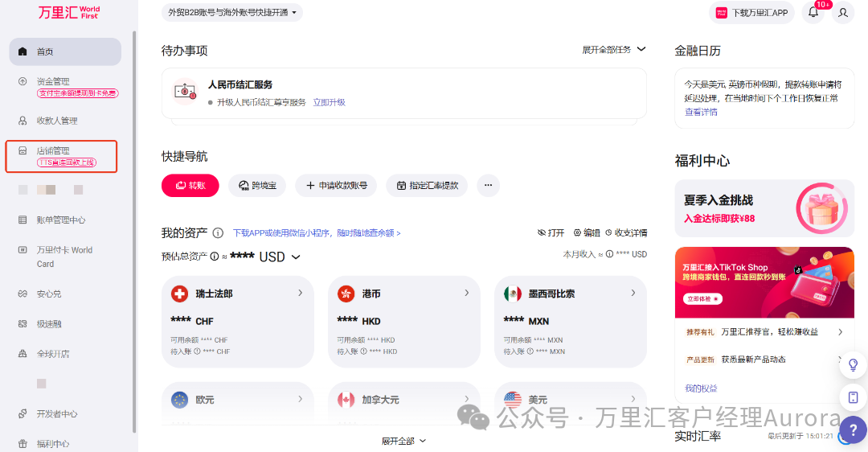Open 资金管理 in the sidebar
This screenshot has height=452, width=868.
click(x=53, y=81)
